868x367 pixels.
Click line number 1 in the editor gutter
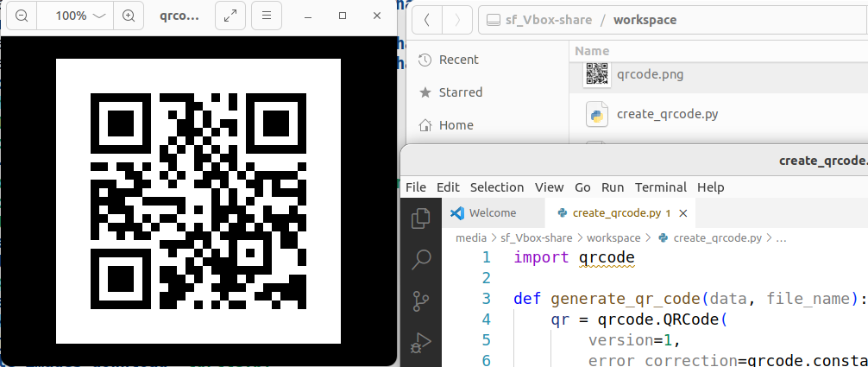tap(486, 257)
